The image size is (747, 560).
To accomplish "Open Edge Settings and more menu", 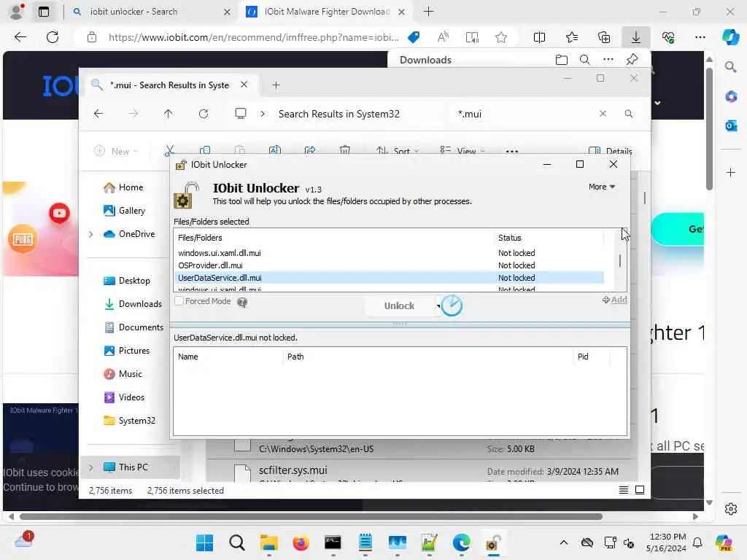I will point(700,37).
